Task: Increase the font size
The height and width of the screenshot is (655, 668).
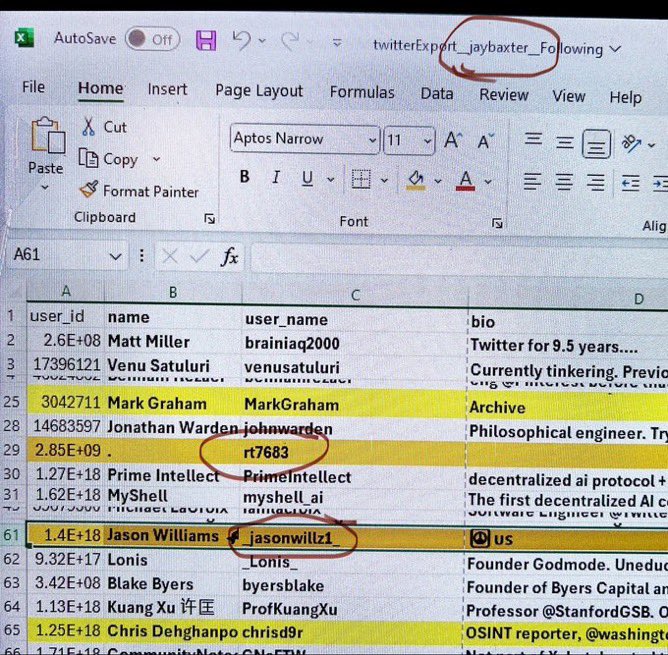Action: click(x=453, y=140)
